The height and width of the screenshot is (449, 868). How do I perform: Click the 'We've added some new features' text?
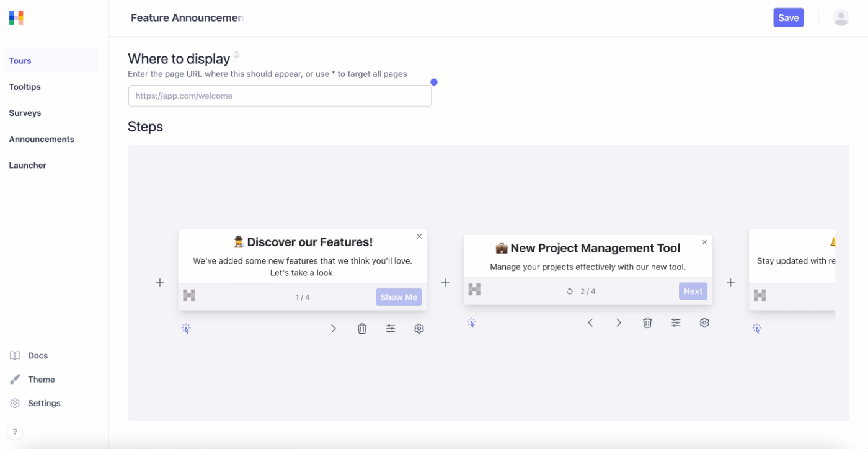[x=303, y=267]
